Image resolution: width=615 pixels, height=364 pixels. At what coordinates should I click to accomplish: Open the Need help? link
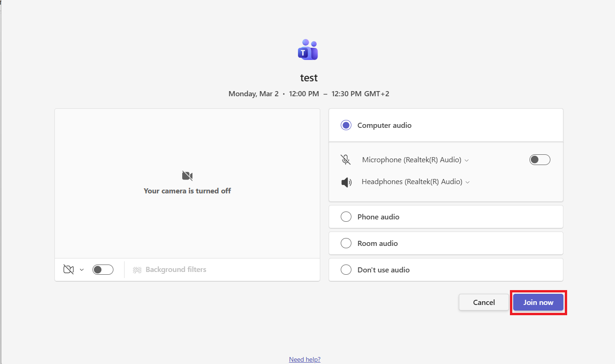coord(304,359)
